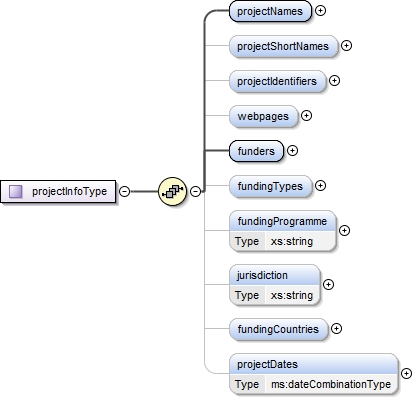The height and width of the screenshot is (399, 414).
Task: Expand the fundingProgramme node
Action: point(344,231)
